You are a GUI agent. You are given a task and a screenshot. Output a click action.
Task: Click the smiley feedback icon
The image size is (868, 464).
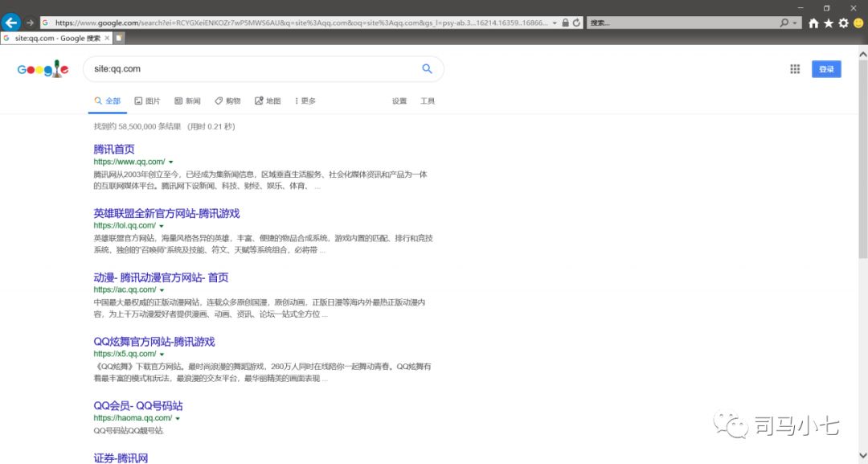(858, 23)
